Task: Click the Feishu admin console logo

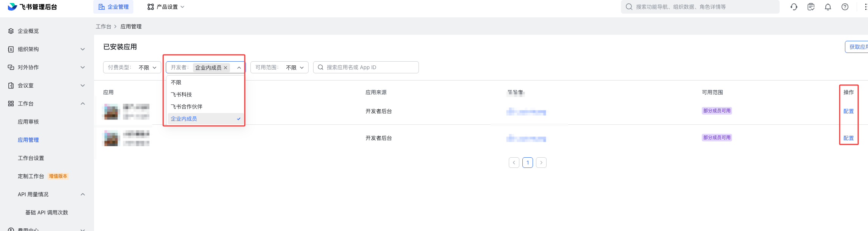Action: [32, 7]
